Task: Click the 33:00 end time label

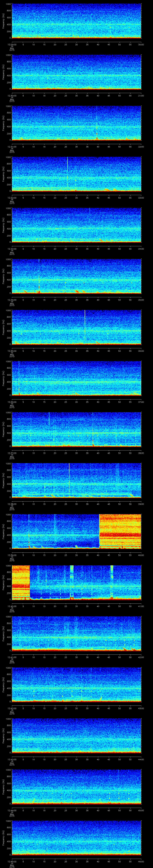Action: pos(141,197)
